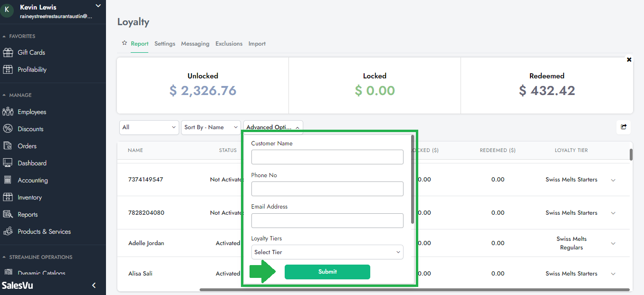Open the Orders sidebar item

(27, 146)
